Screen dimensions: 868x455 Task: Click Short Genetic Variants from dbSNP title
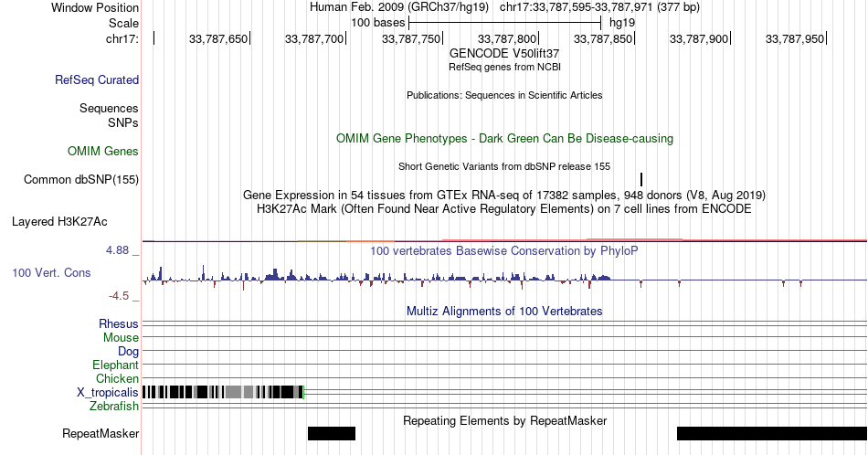pyautogui.click(x=504, y=166)
